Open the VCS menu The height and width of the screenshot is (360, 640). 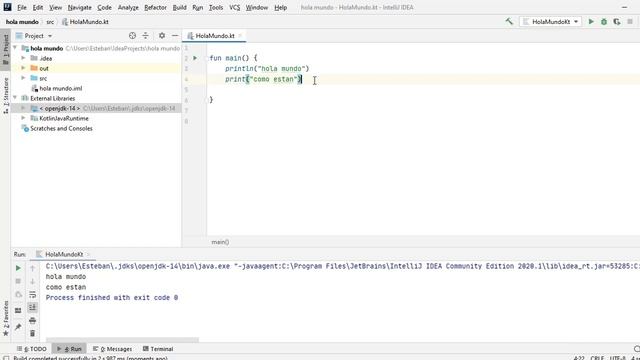click(x=234, y=7)
